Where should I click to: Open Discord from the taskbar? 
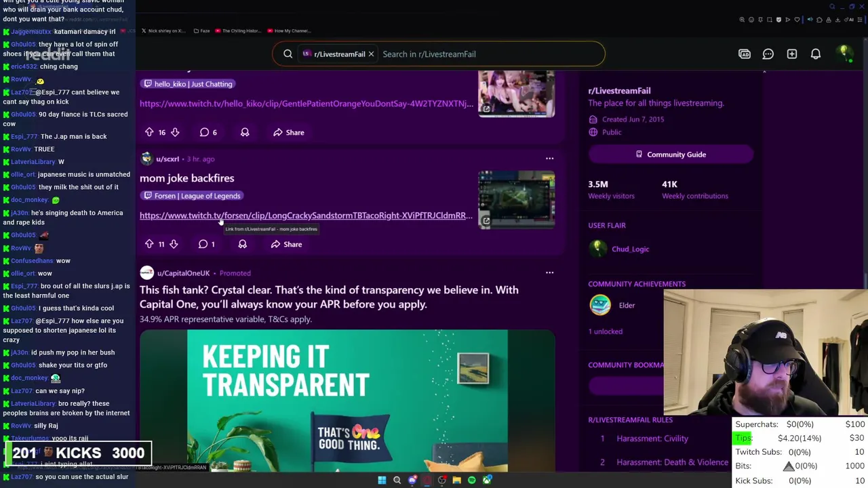(412, 480)
